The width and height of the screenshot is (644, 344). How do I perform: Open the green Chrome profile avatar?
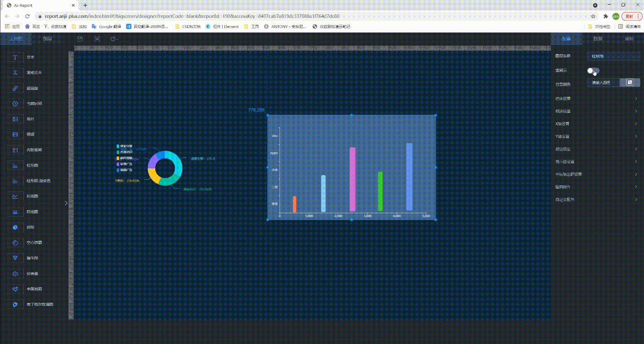click(x=616, y=16)
